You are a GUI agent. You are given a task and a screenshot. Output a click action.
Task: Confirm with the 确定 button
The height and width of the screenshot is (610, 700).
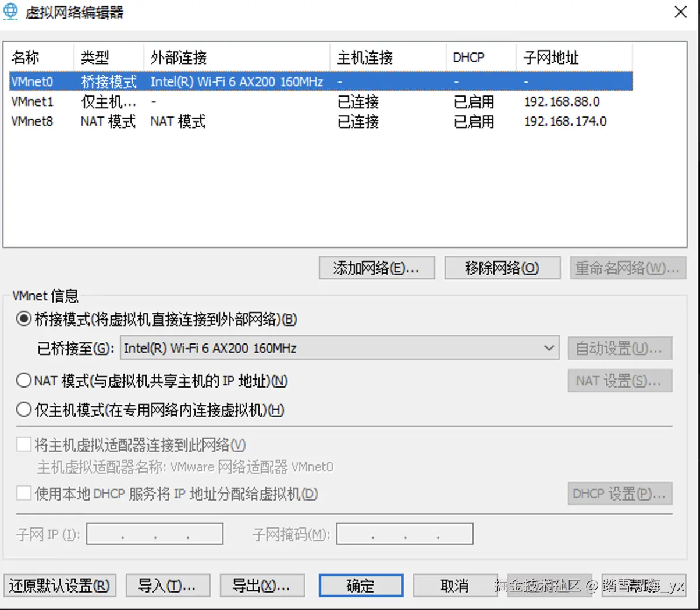coord(361,586)
